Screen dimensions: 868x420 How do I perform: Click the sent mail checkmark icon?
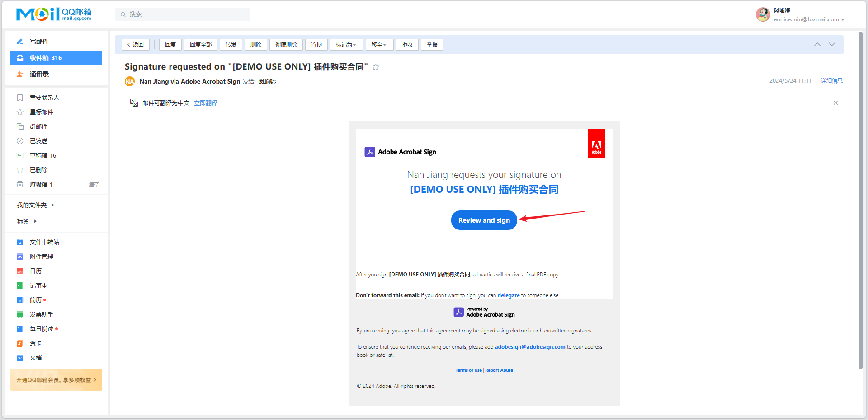(20, 141)
